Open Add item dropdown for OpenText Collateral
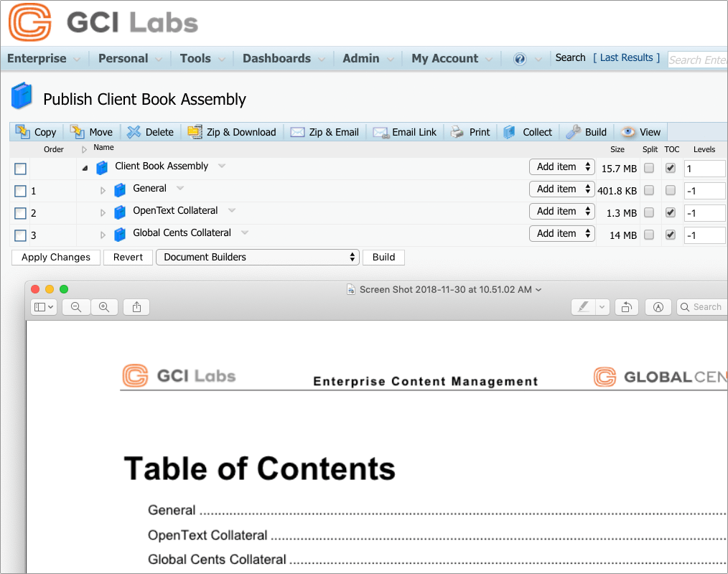 [x=561, y=211]
